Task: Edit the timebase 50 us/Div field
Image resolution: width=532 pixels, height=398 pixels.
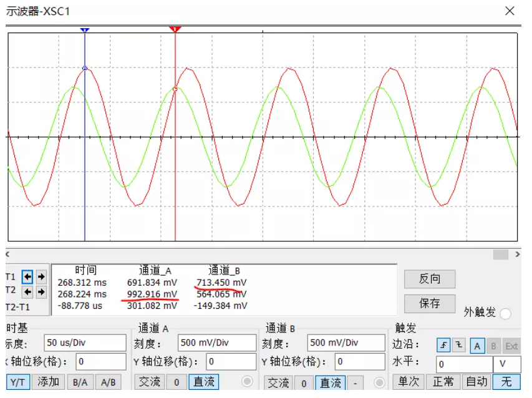Action: point(85,342)
